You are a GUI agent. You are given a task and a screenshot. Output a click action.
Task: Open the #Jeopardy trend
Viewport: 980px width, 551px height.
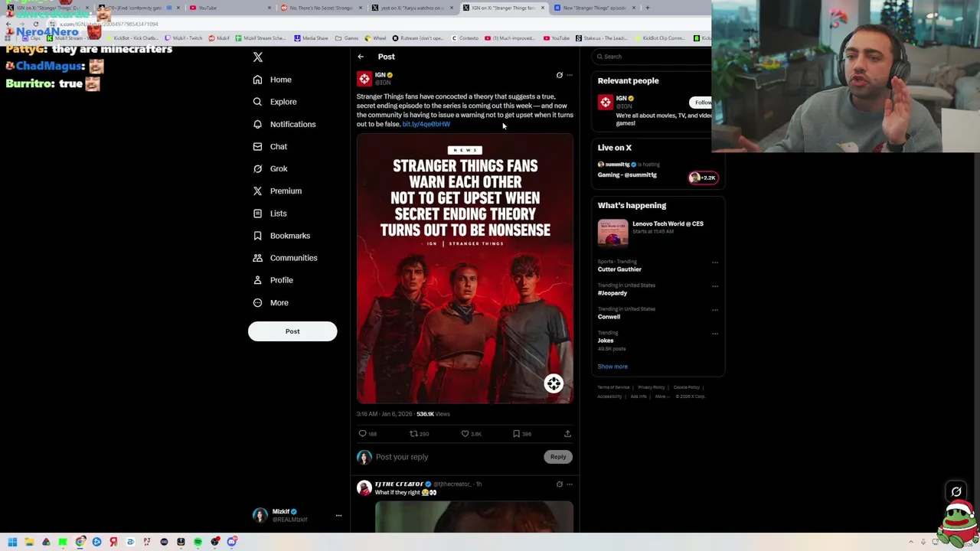pos(612,293)
